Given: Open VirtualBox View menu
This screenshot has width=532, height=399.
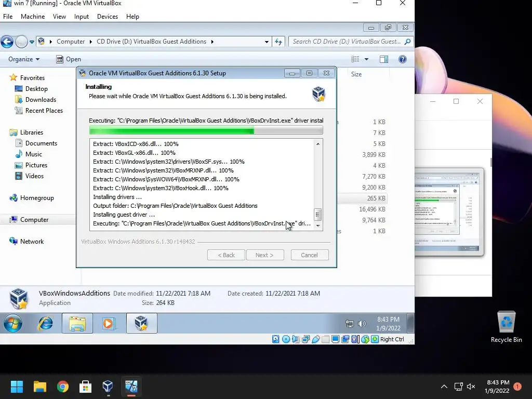Looking at the screenshot, I should (x=59, y=17).
